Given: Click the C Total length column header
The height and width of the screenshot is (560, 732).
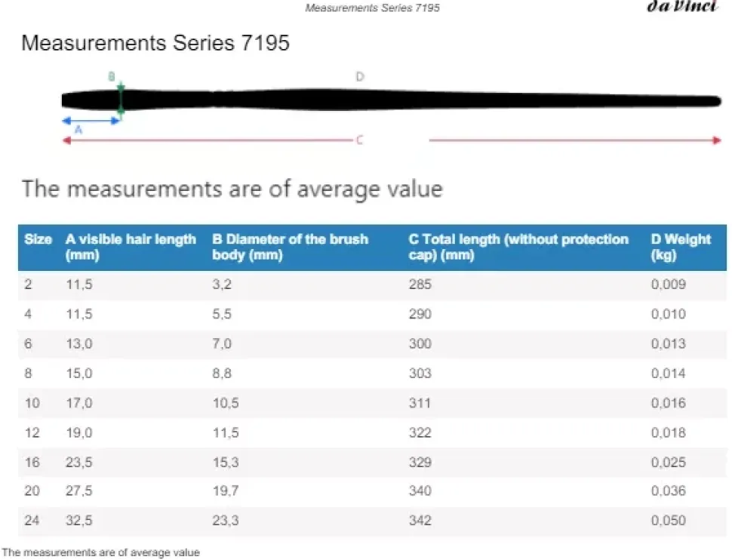Looking at the screenshot, I should click(518, 247).
